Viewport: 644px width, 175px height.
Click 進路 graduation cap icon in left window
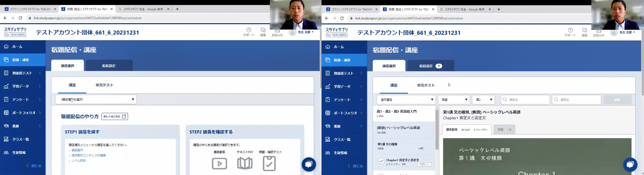pyautogui.click(x=6, y=126)
